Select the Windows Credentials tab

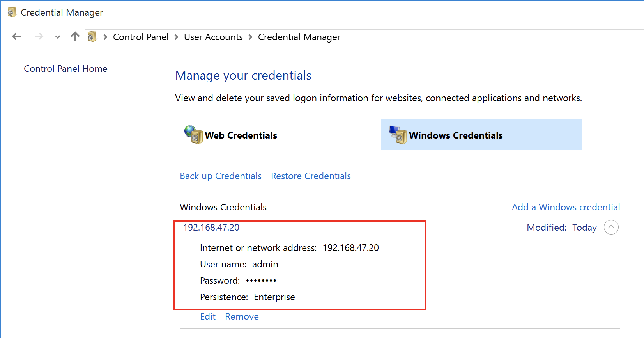[x=455, y=135]
